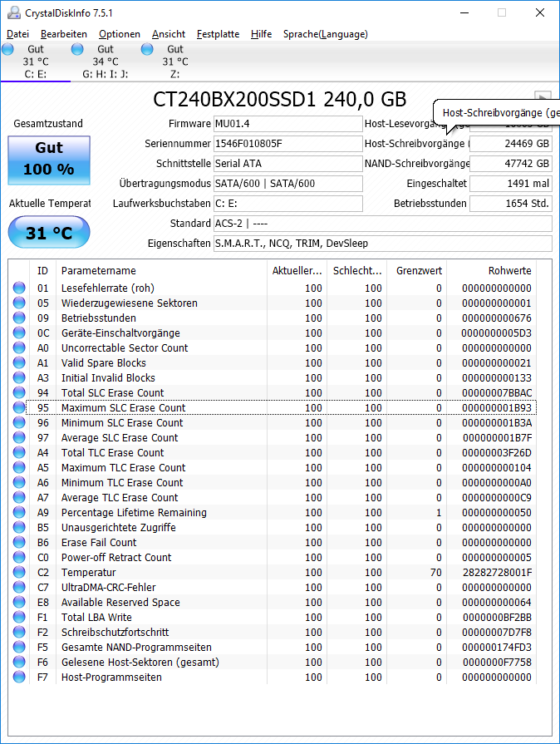Click the Firmware field MU01.4

click(287, 124)
